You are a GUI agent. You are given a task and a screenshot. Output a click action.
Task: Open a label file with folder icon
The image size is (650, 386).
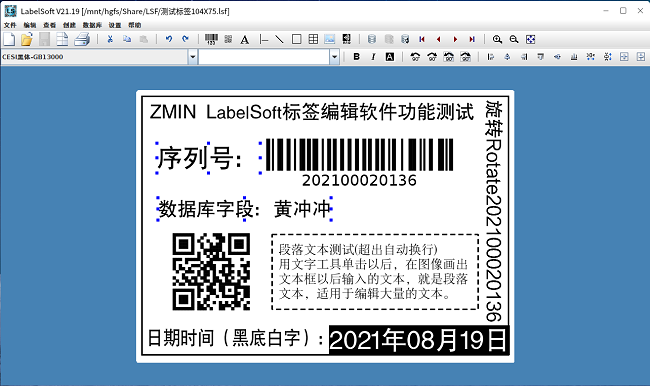27,39
